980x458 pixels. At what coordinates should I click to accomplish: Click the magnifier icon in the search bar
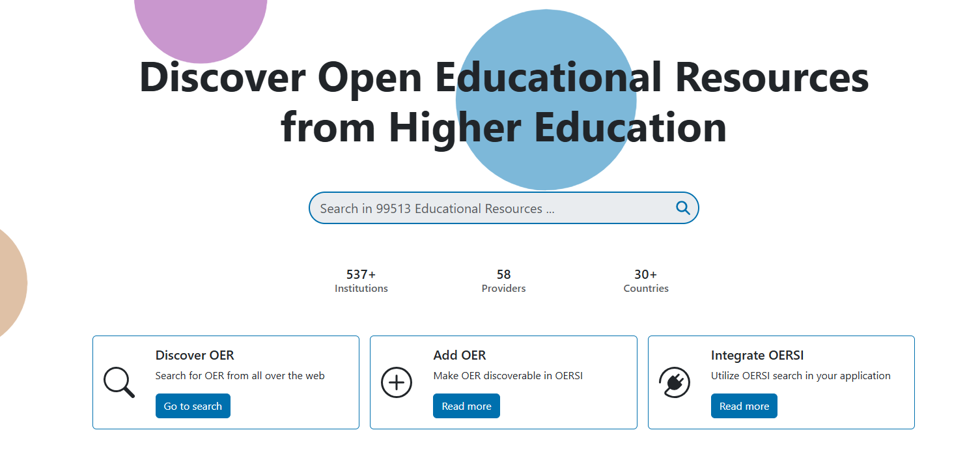(x=682, y=208)
